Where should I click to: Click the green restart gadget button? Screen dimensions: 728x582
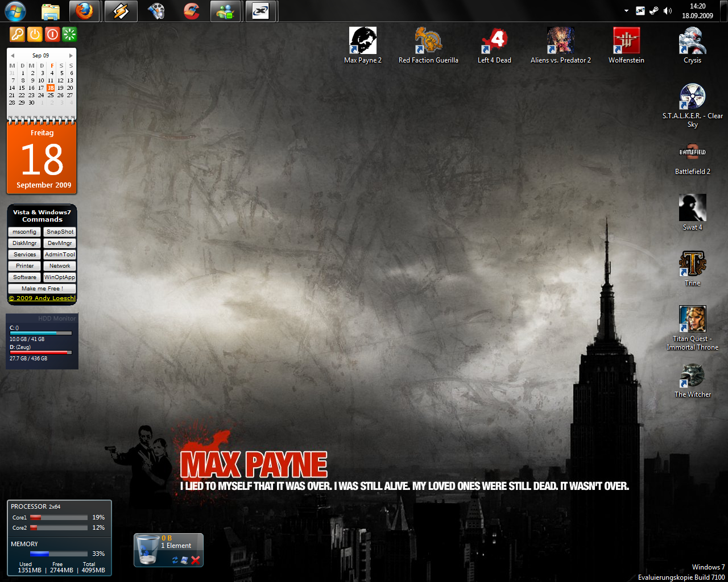pos(69,35)
